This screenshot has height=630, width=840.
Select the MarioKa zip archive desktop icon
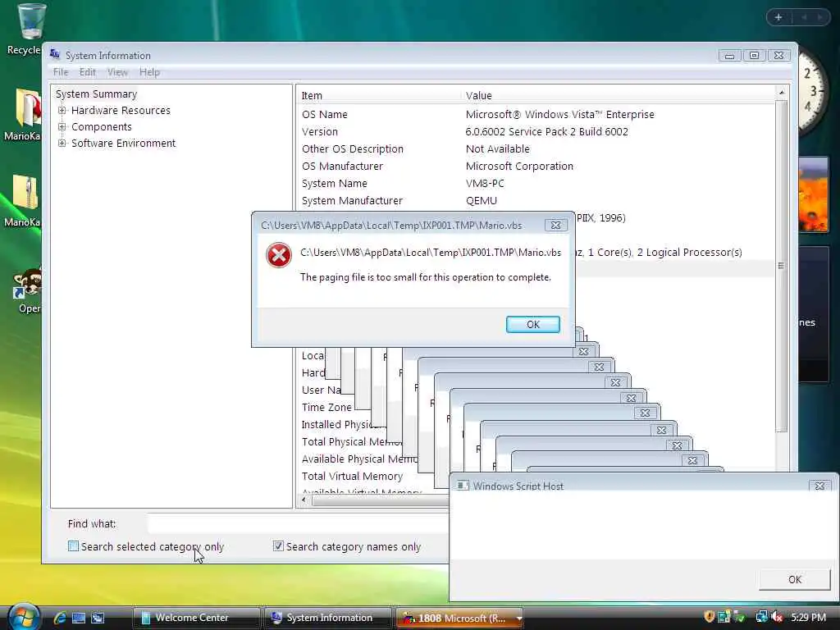pos(24,201)
